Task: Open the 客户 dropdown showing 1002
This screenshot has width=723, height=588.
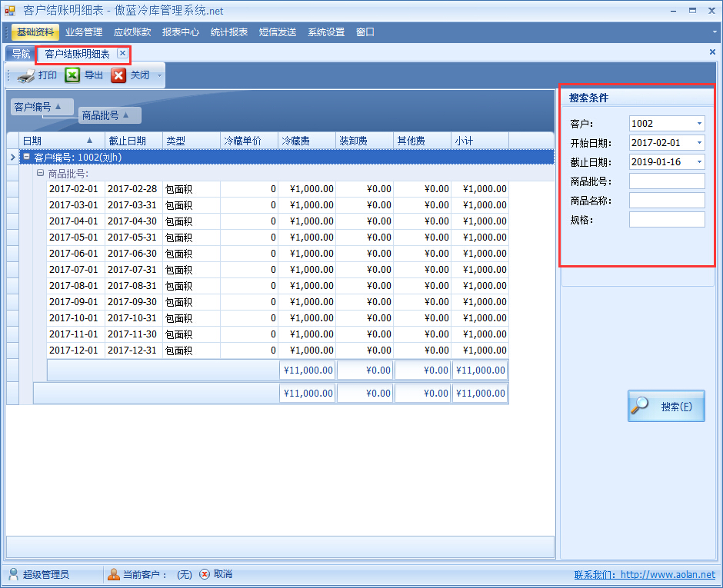Action: tap(699, 124)
